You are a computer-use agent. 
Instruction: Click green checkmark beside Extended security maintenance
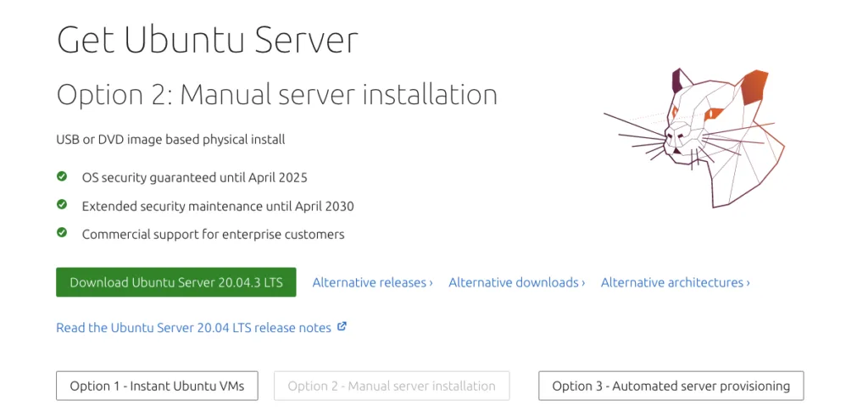[62, 205]
